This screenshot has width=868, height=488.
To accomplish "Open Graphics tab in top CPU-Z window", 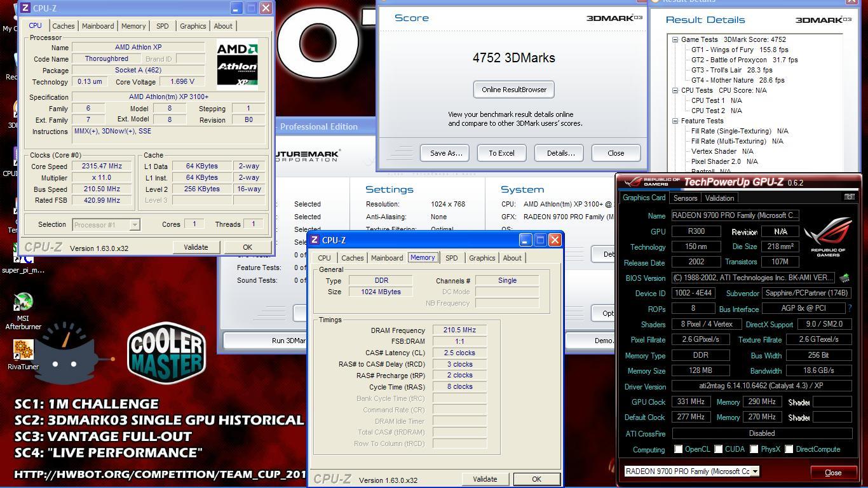I will [193, 26].
